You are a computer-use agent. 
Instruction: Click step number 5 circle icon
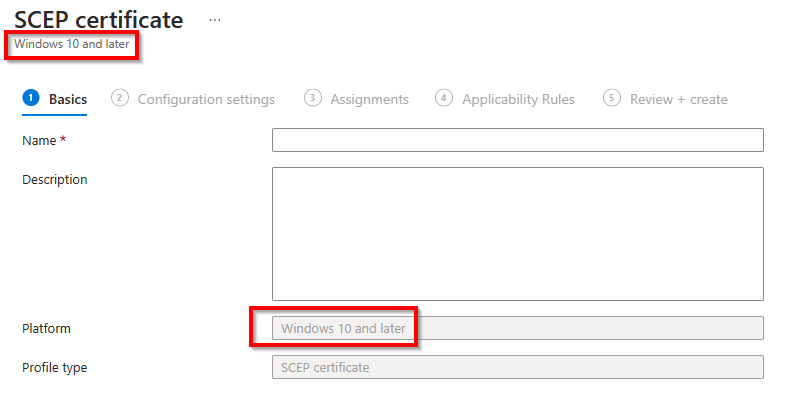coord(612,98)
